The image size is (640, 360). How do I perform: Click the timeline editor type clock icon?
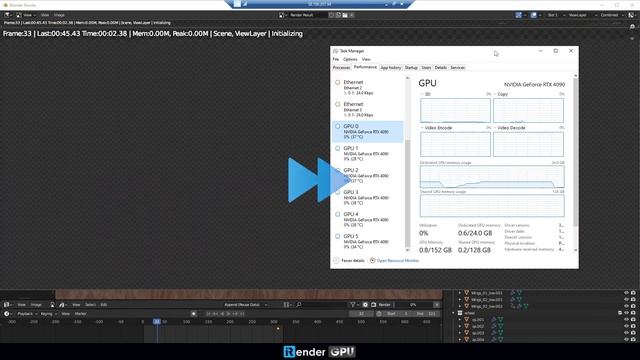(7, 314)
